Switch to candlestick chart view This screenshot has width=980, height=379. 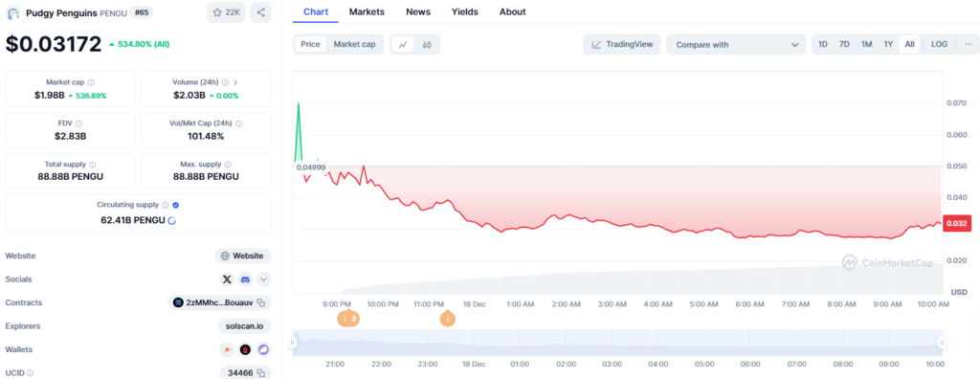point(427,44)
